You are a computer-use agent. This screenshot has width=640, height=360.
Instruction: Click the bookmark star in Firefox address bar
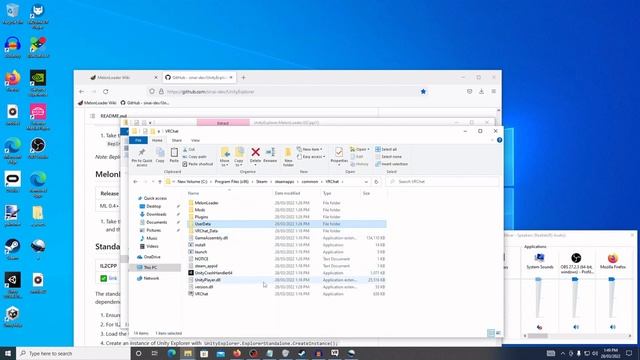point(423,91)
